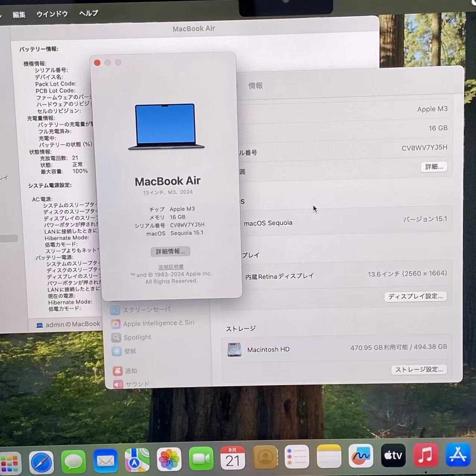Open ストレージ設定... button
Screen dimensions: 476x476
click(419, 369)
